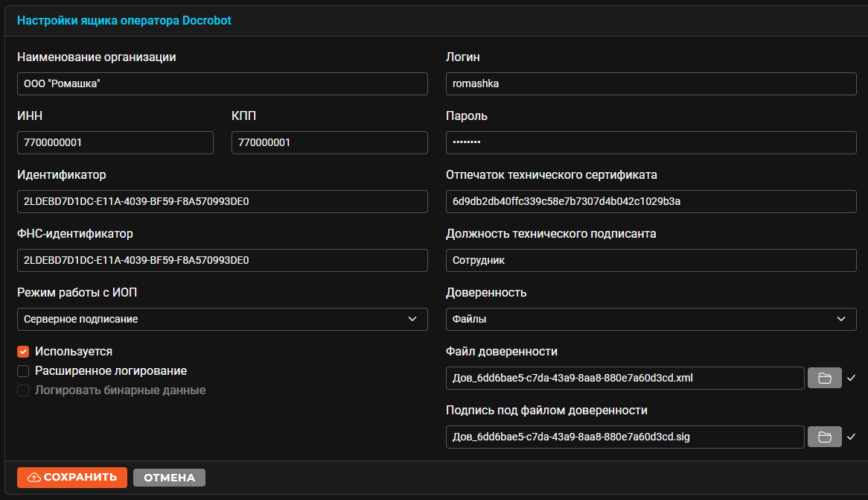
Task: Click the Отпечаток технического сертификата label
Action: (x=552, y=174)
